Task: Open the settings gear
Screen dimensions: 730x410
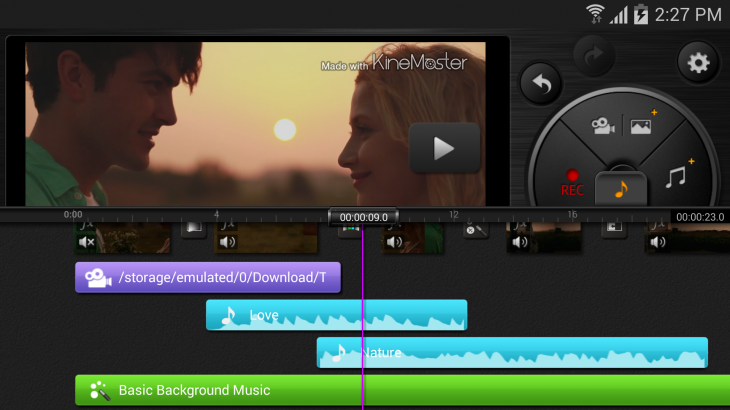Action: pos(697,63)
